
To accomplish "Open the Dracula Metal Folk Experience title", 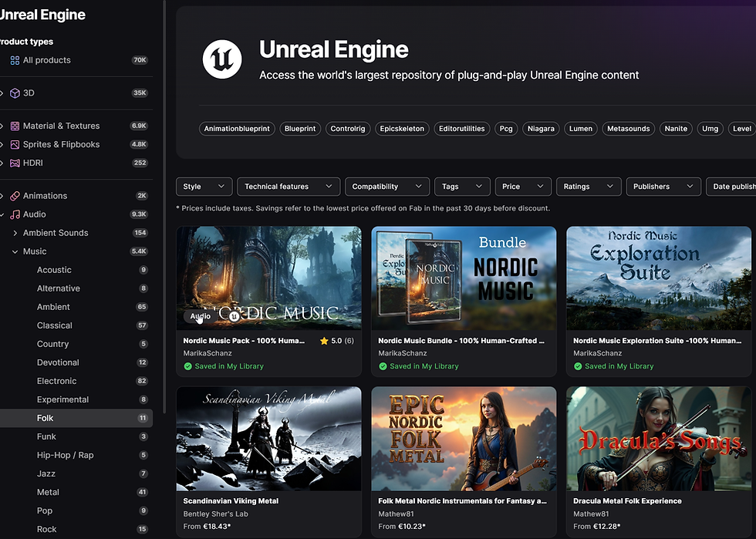I will [627, 501].
